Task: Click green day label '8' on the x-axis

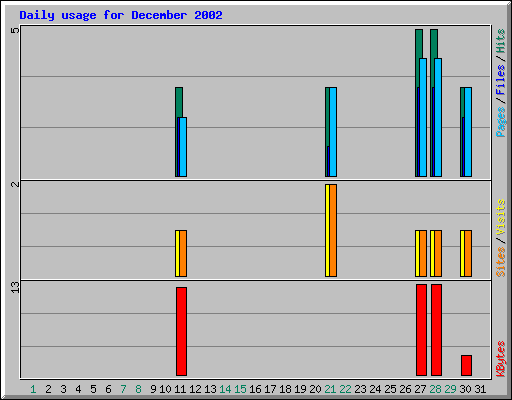Action: 138,389
